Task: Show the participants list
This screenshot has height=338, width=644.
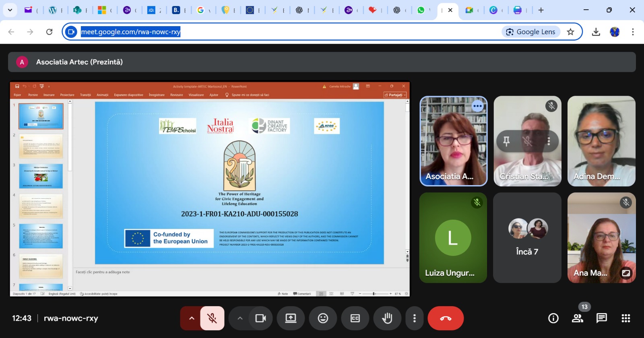Action: point(578,318)
